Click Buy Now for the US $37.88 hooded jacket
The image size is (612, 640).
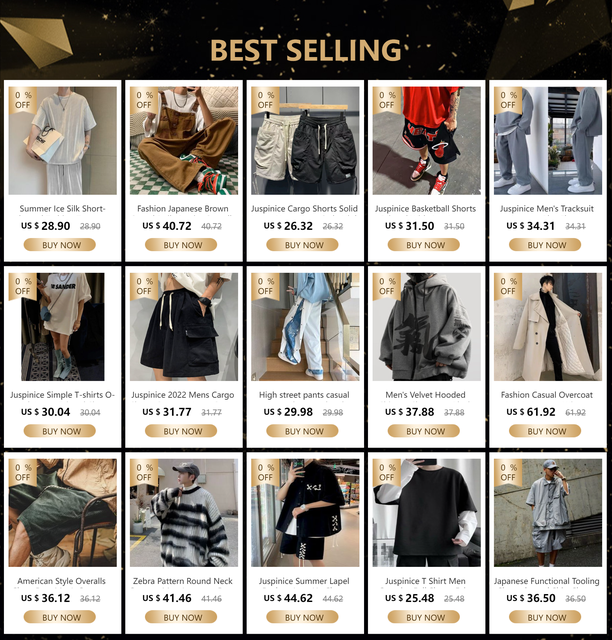point(424,431)
